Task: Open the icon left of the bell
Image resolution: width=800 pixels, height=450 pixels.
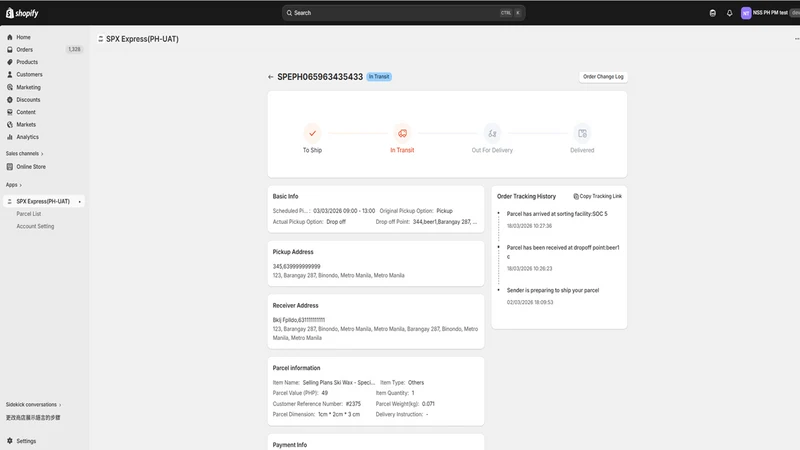Action: click(x=712, y=13)
